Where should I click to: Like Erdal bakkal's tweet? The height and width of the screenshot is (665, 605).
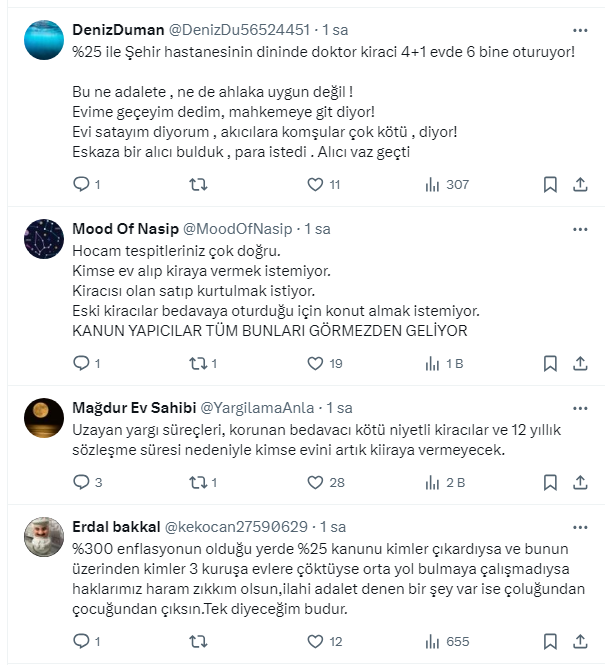tap(315, 641)
